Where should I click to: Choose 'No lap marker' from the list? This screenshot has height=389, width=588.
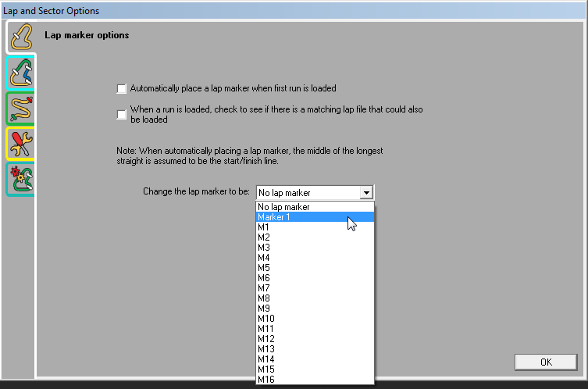[284, 207]
